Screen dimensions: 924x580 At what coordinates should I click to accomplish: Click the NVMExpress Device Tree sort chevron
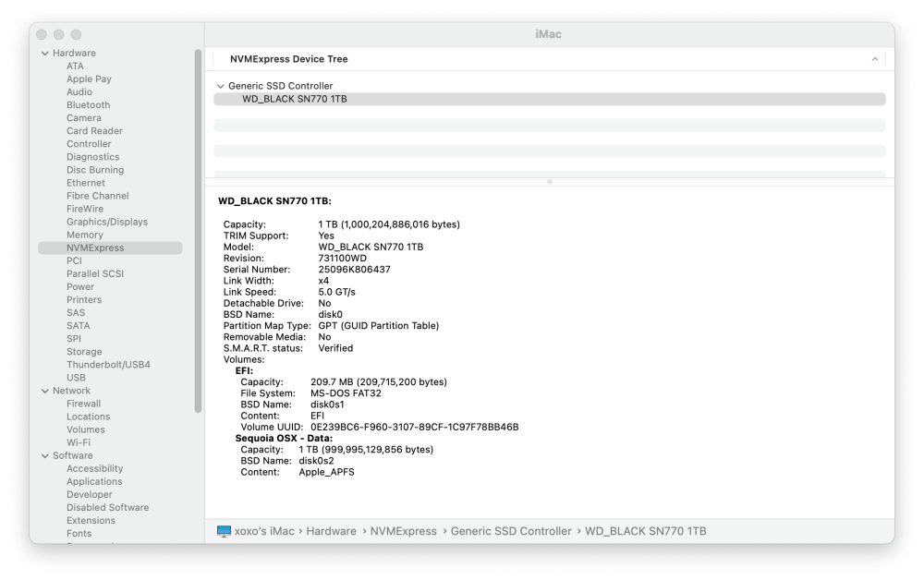[x=875, y=59]
